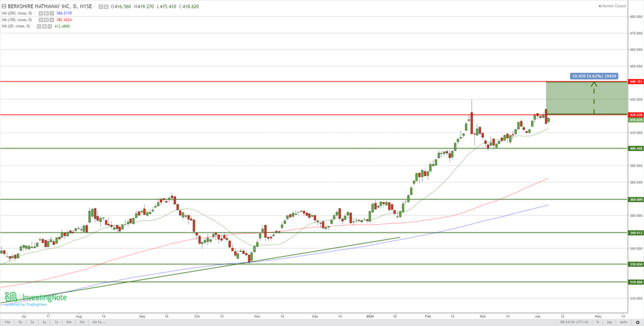This screenshot has width=644, height=326.
Task: Select the 420.628 red price label
Action: point(636,115)
